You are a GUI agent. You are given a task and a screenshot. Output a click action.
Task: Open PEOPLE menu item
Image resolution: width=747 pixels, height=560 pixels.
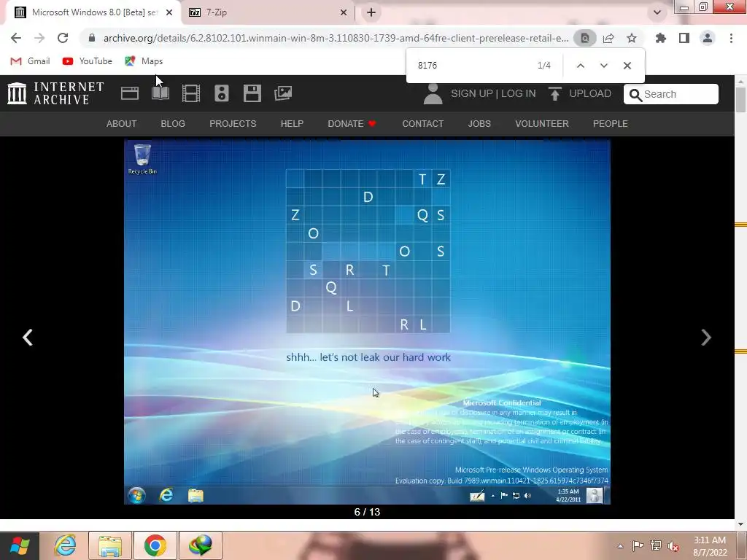611,124
